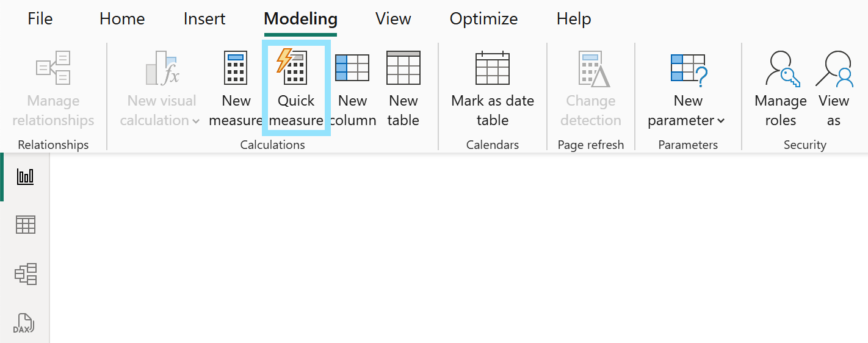Open Table view in left sidebar
Image resolution: width=868 pixels, height=343 pixels.
pos(26,225)
